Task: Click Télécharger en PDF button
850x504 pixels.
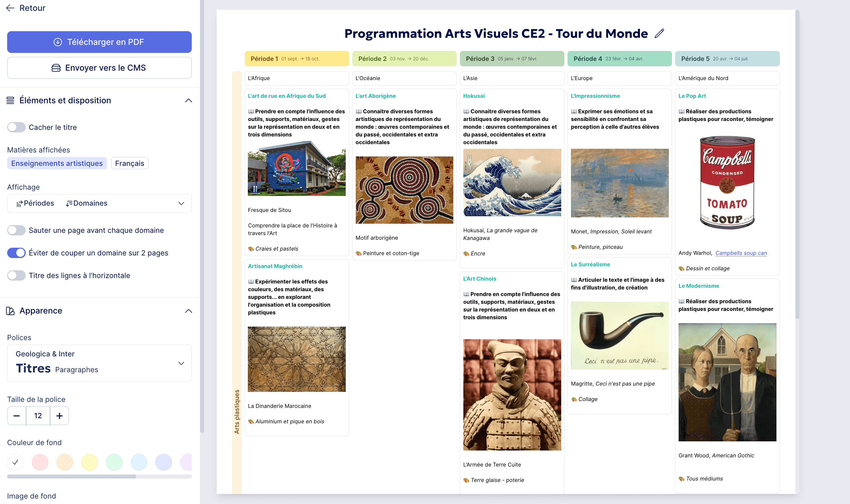Action: tap(99, 42)
